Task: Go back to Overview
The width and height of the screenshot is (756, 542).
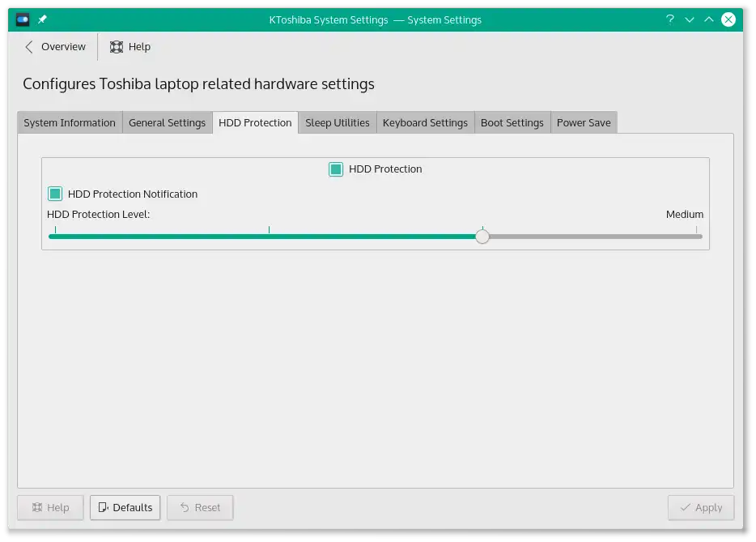Action: [55, 47]
